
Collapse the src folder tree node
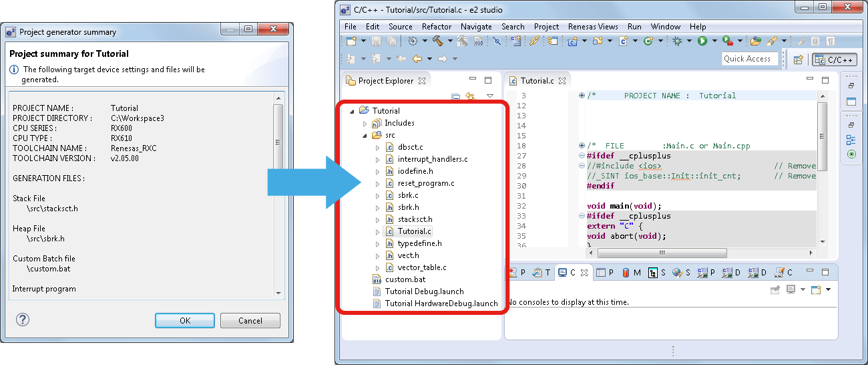(x=365, y=135)
